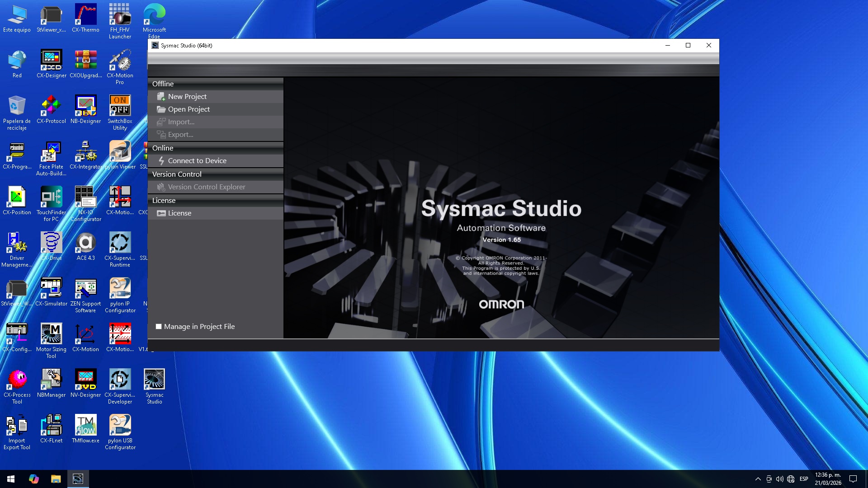Collapse the Offline section header

click(x=163, y=84)
